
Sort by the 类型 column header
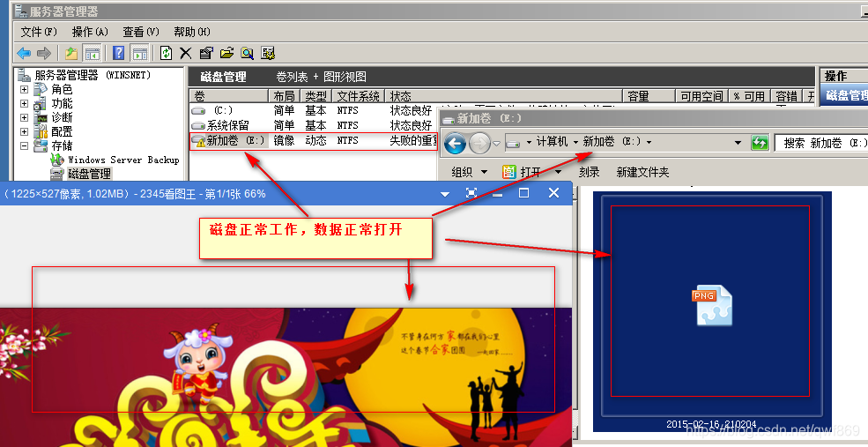tap(316, 96)
